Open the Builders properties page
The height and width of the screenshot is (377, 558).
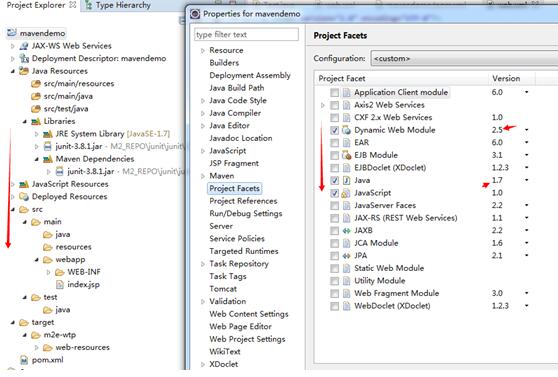[224, 63]
